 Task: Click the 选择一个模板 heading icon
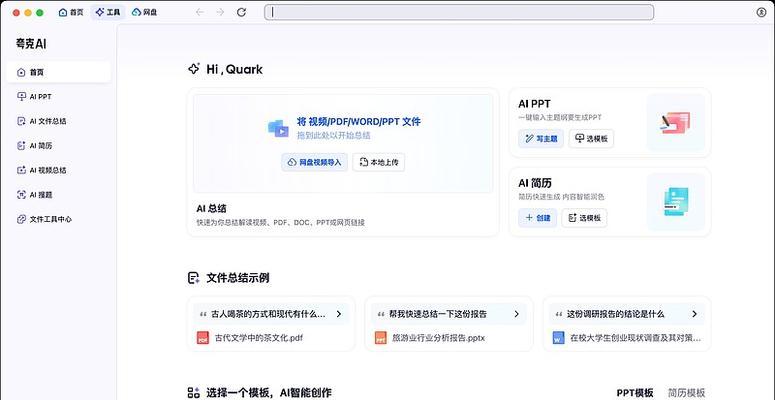[194, 393]
